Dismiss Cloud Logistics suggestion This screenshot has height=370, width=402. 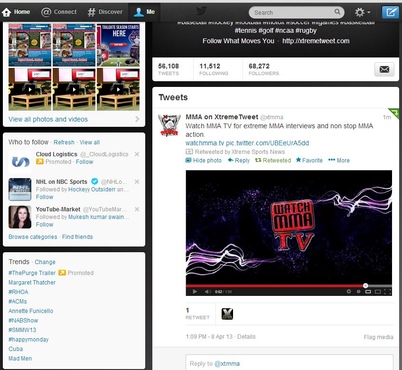point(137,154)
